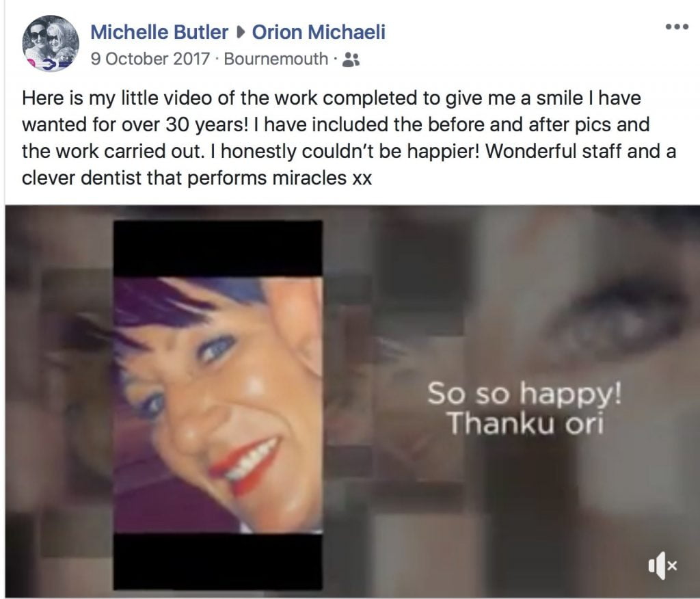The height and width of the screenshot is (599, 700).
Task: Click the "So so happy!" caption text
Action: (524, 394)
